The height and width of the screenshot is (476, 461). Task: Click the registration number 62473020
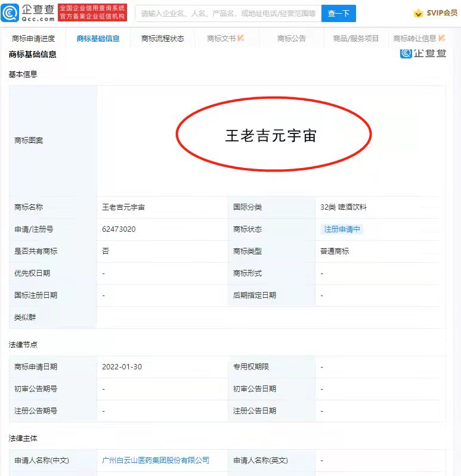(x=119, y=229)
